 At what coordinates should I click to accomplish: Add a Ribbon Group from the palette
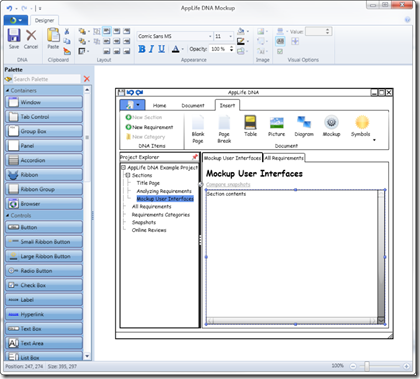[44, 189]
